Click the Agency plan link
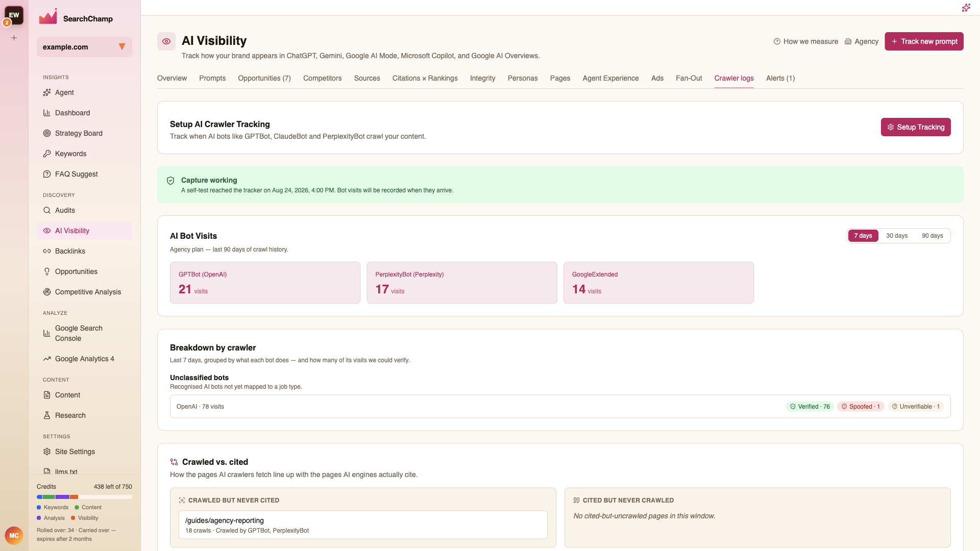Screen dimensions: 980x551 862,41
